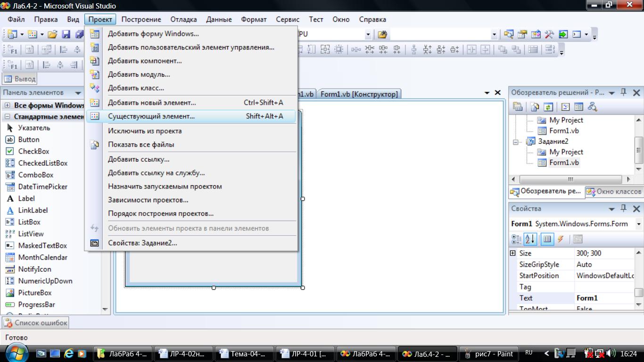
Task: Toggle Alphabetical sort in Properties panel
Action: click(530, 239)
